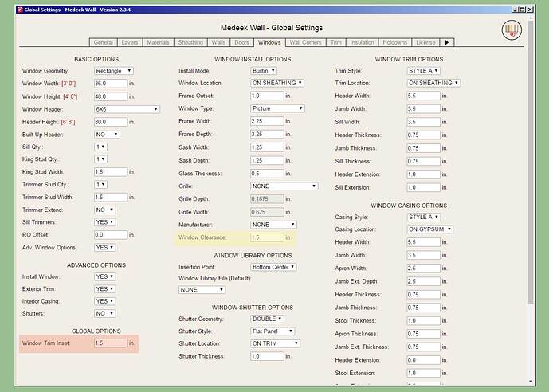Viewport: 549px width, 392px height.
Task: Open the Trim Style dropdown
Action: pos(424,71)
